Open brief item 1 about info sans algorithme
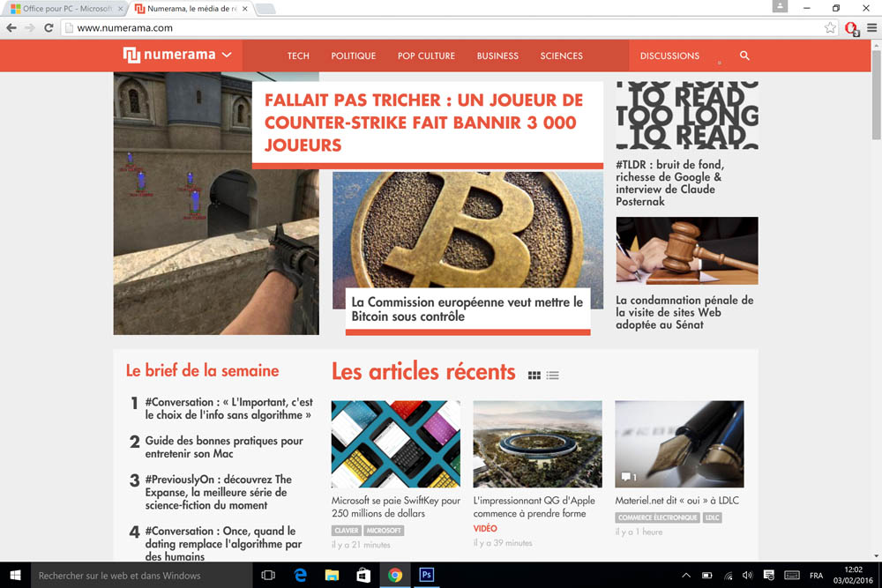 [x=229, y=408]
